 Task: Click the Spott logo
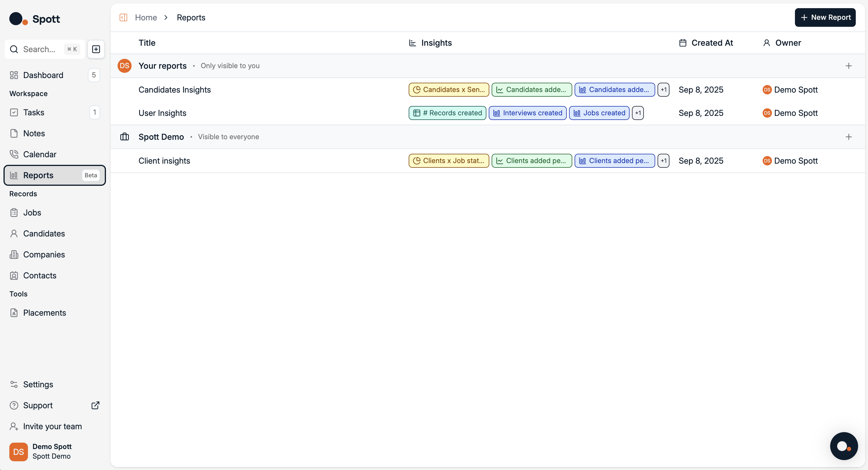[x=35, y=19]
